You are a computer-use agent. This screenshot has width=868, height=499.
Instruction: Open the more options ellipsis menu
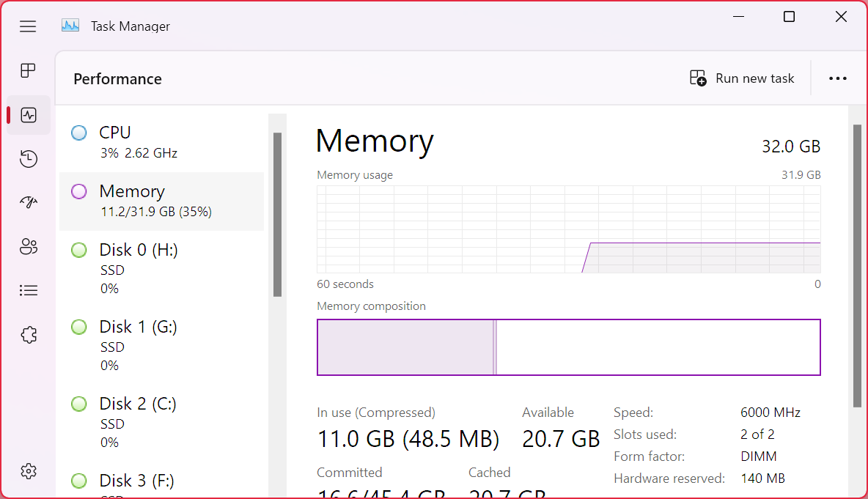837,78
